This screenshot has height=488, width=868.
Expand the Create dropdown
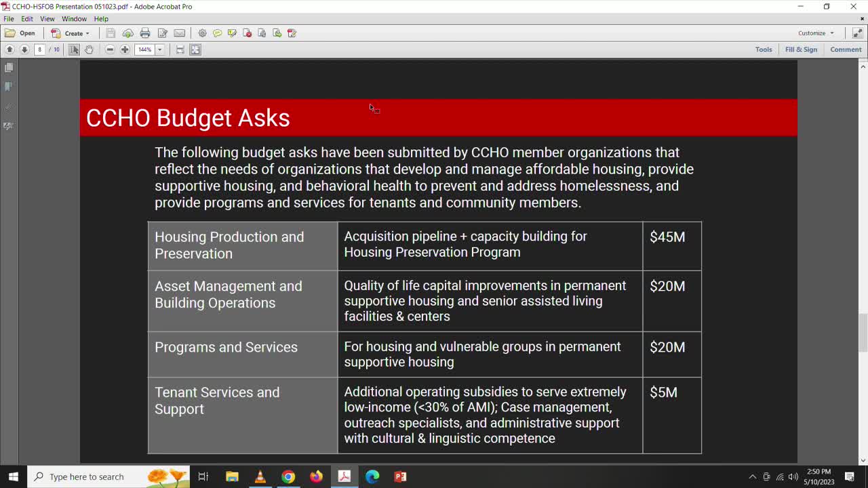click(71, 33)
